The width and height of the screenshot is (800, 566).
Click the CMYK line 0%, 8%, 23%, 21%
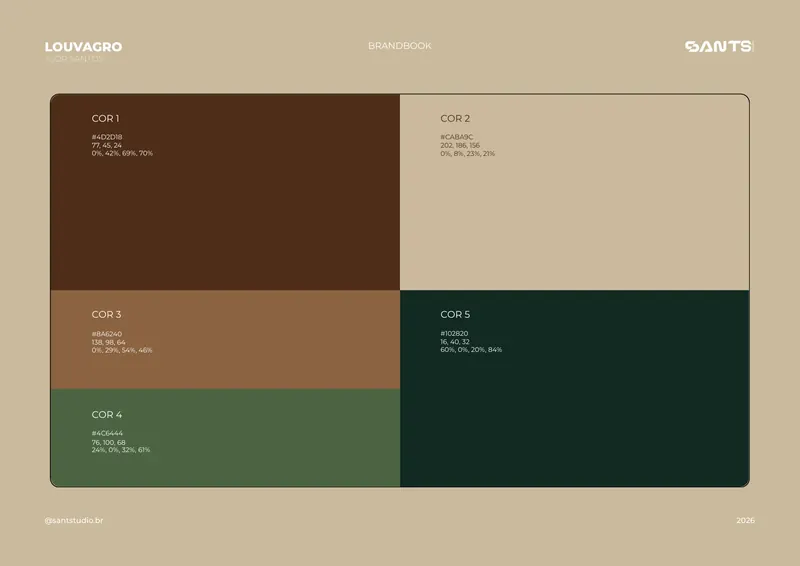tap(468, 153)
